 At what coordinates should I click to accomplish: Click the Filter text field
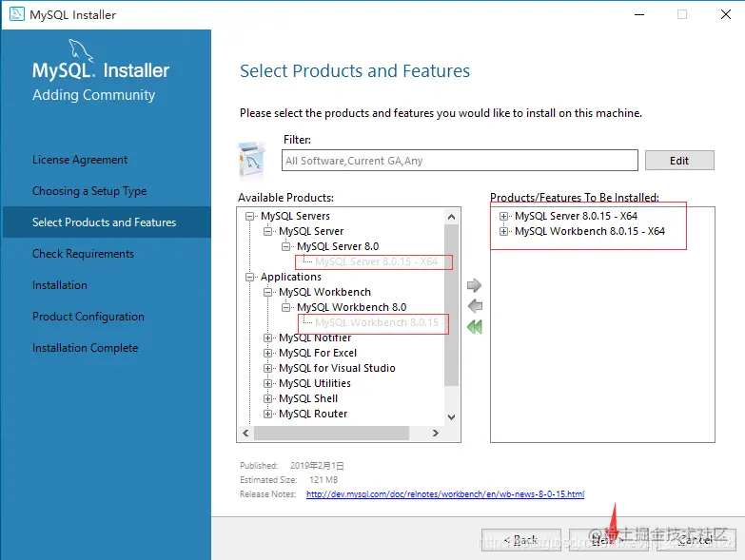click(460, 161)
